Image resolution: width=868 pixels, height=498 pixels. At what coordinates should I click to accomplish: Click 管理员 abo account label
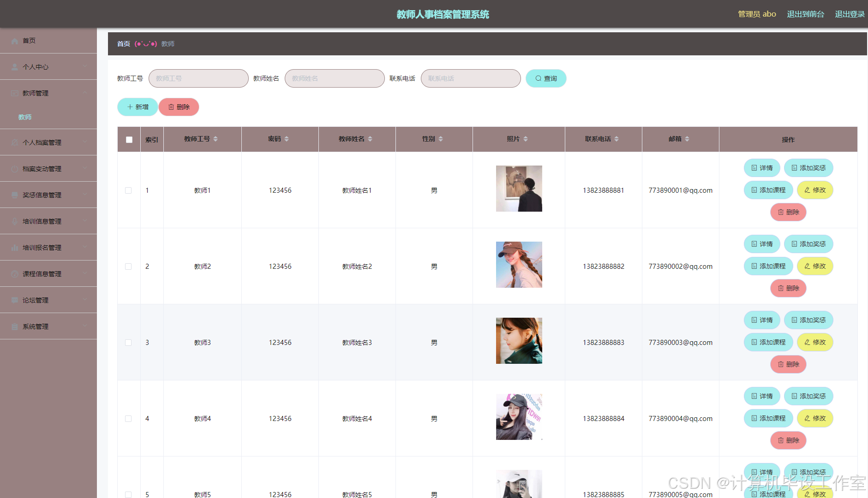pos(757,14)
